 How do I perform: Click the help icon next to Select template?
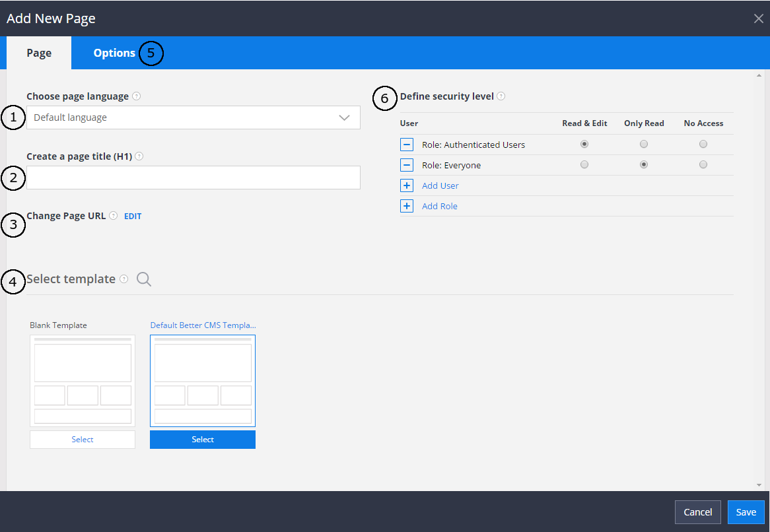[x=124, y=279]
